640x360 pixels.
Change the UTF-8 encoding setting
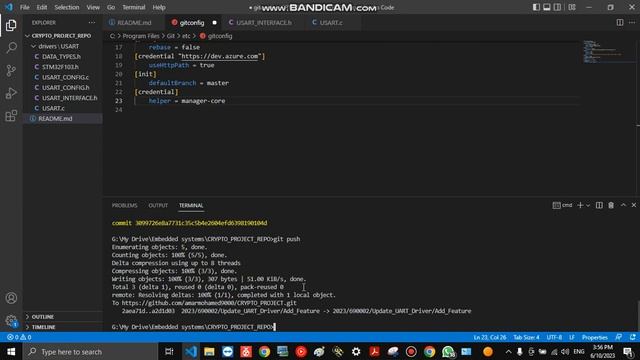554,337
